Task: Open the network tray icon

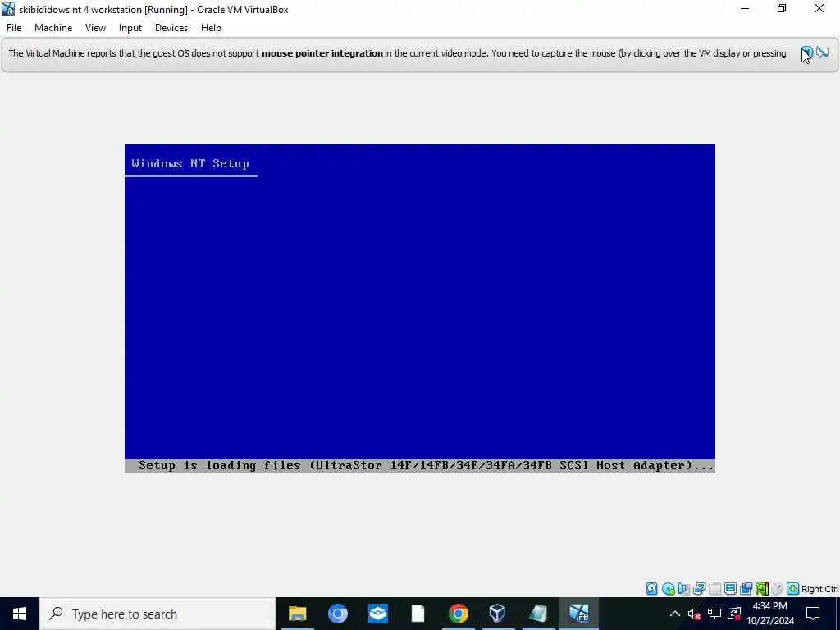Action: click(714, 614)
